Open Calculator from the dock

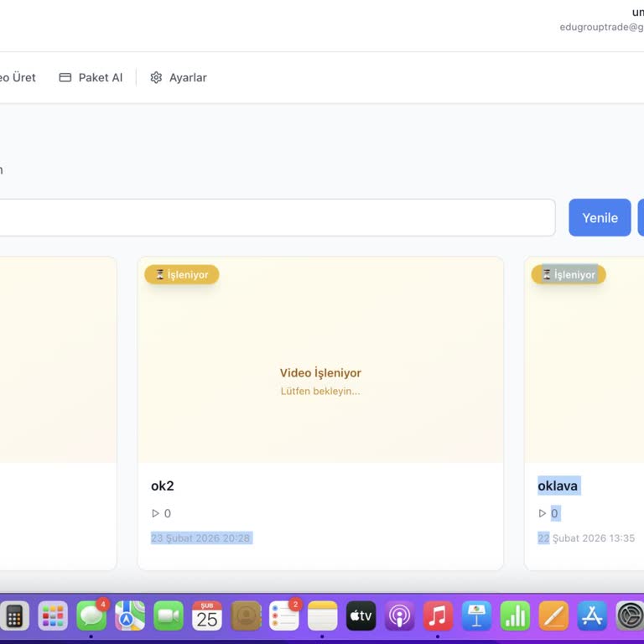(14, 615)
